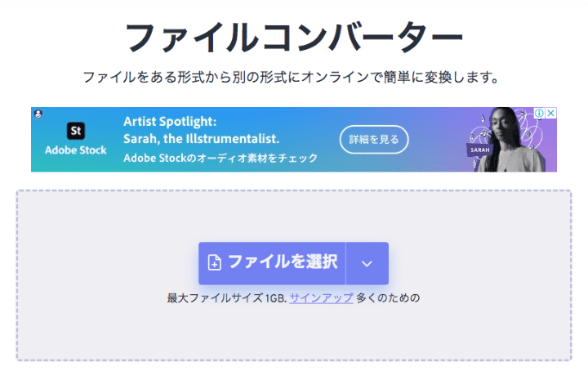Click the 多くのための text after signup link
The width and height of the screenshot is (588, 380).
click(388, 297)
